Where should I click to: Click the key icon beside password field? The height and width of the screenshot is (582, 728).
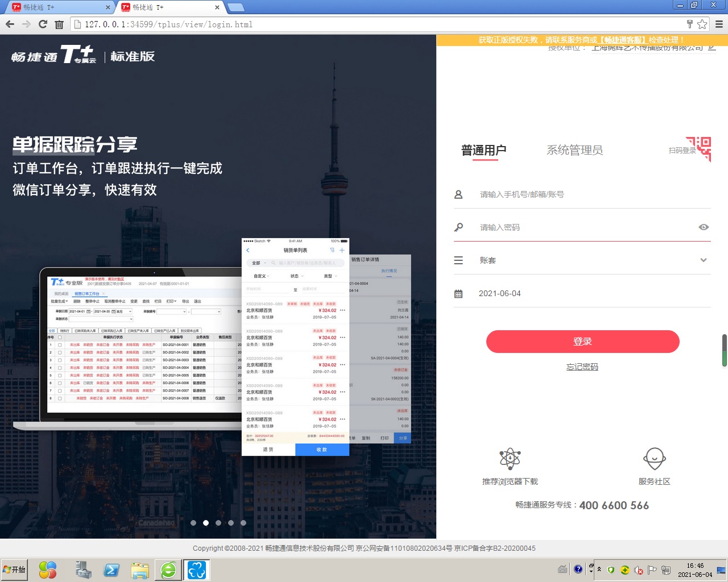coord(458,227)
